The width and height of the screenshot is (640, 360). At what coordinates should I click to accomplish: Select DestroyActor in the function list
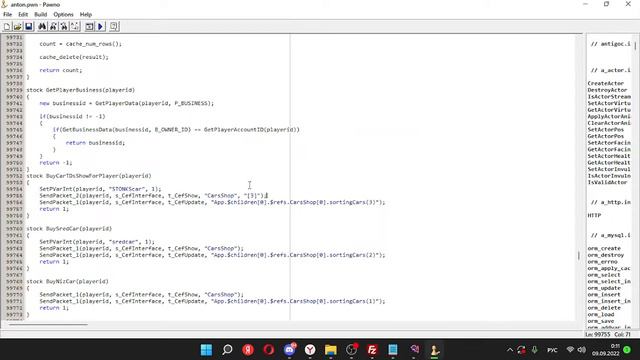[x=607, y=90]
